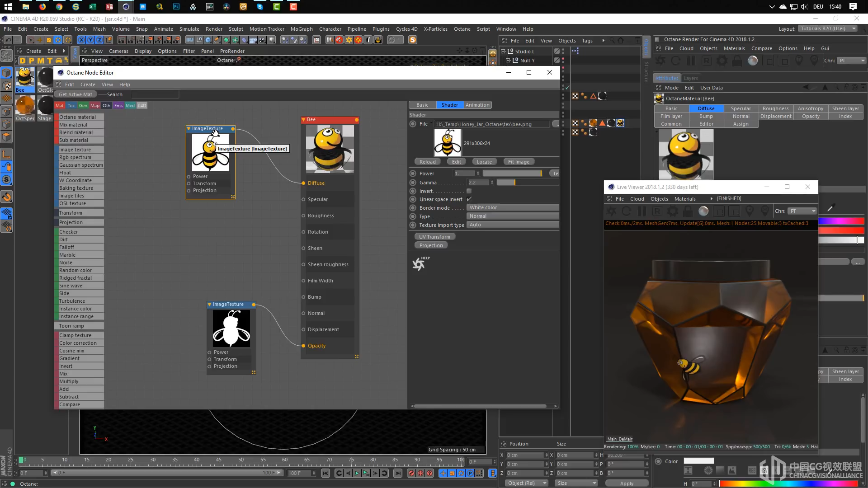Click the Excel icon in Windows taskbar
Viewport: 868px width, 488px height.
click(92, 7)
